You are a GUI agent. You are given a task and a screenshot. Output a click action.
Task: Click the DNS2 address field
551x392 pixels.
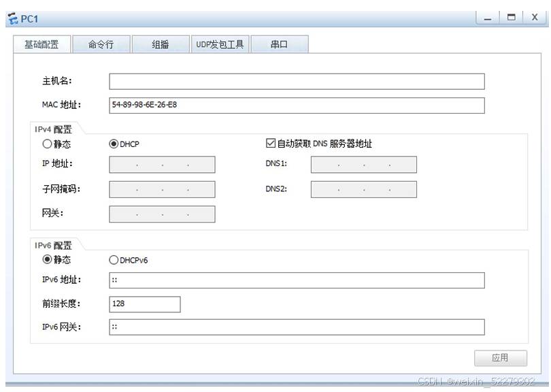(364, 189)
